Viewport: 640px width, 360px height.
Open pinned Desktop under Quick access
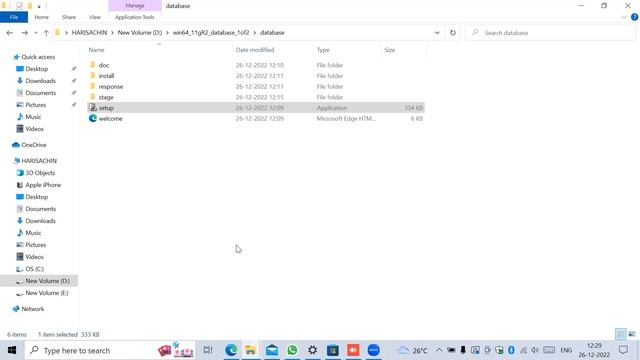click(36, 69)
